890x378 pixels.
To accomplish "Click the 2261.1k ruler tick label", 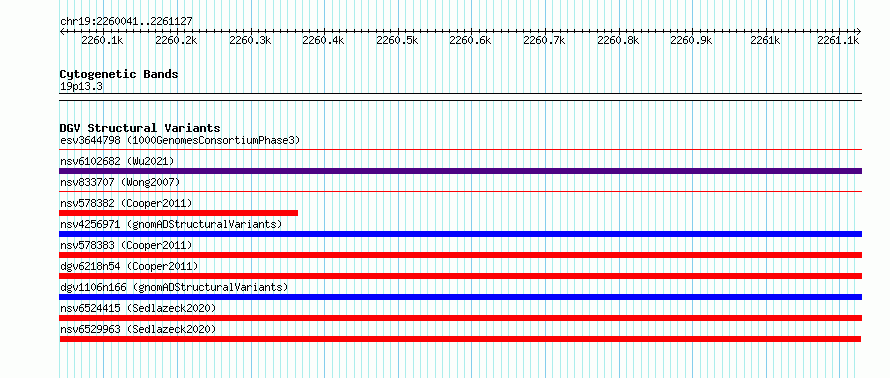I will [838, 41].
